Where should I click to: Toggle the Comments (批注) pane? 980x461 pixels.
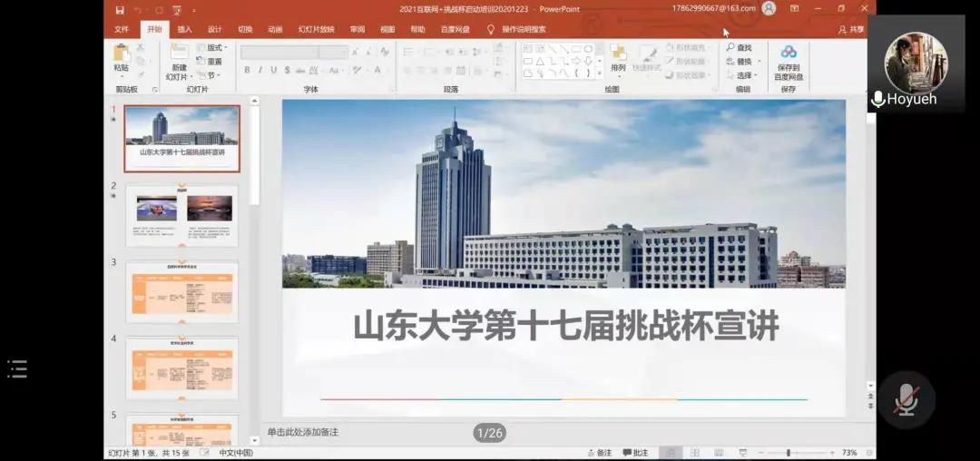pyautogui.click(x=635, y=452)
